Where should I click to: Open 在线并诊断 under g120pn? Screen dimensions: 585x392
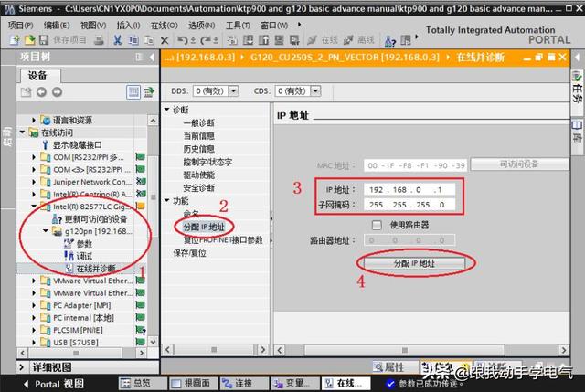tap(96, 268)
